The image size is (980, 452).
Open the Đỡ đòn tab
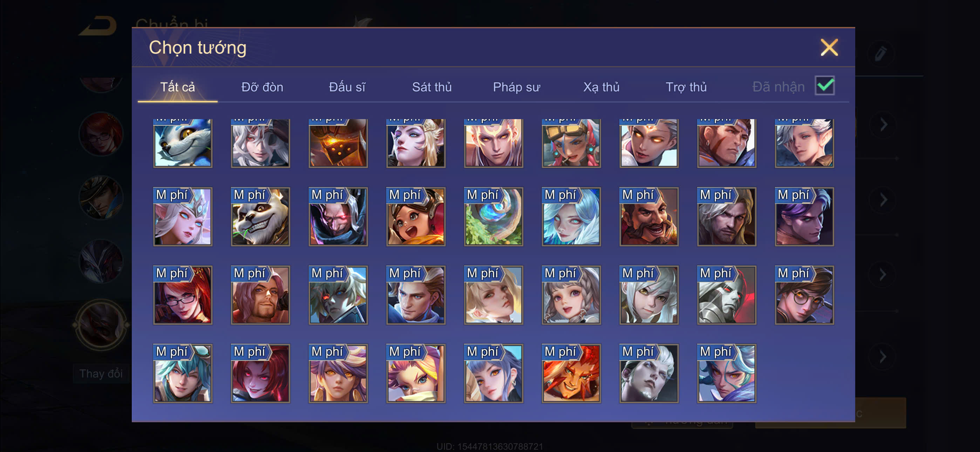click(262, 87)
